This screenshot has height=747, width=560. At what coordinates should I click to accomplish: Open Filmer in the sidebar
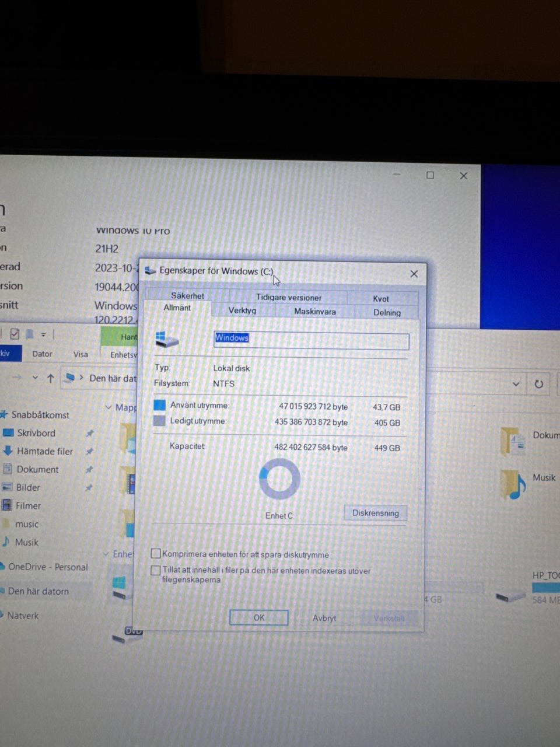point(28,505)
